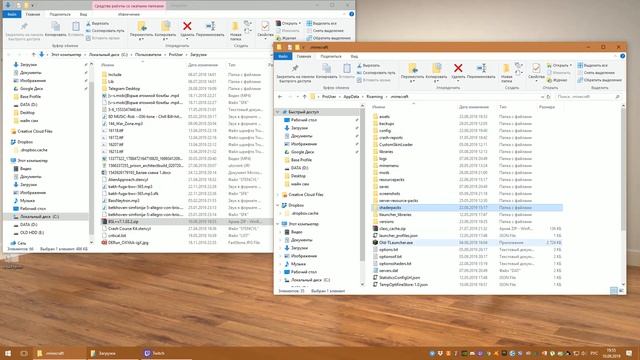Click New folder icon in .minecraft window
This screenshot has height=360, width=640.
pyautogui.click(x=506, y=68)
